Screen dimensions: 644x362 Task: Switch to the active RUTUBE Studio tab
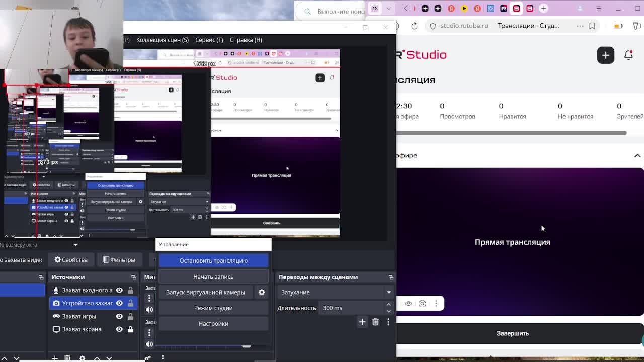point(517,8)
